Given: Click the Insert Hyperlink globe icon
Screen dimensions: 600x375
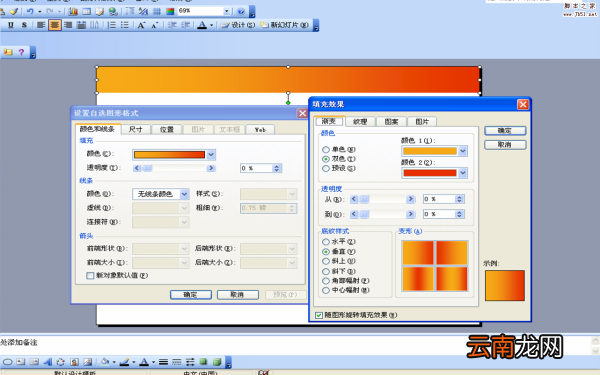Looking at the screenshot, I should pos(113,11).
